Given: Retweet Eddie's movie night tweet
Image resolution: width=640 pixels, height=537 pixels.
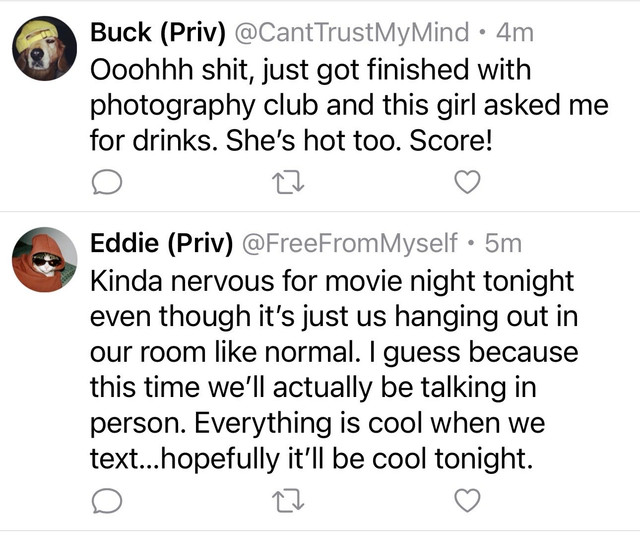Looking at the screenshot, I should (x=289, y=501).
